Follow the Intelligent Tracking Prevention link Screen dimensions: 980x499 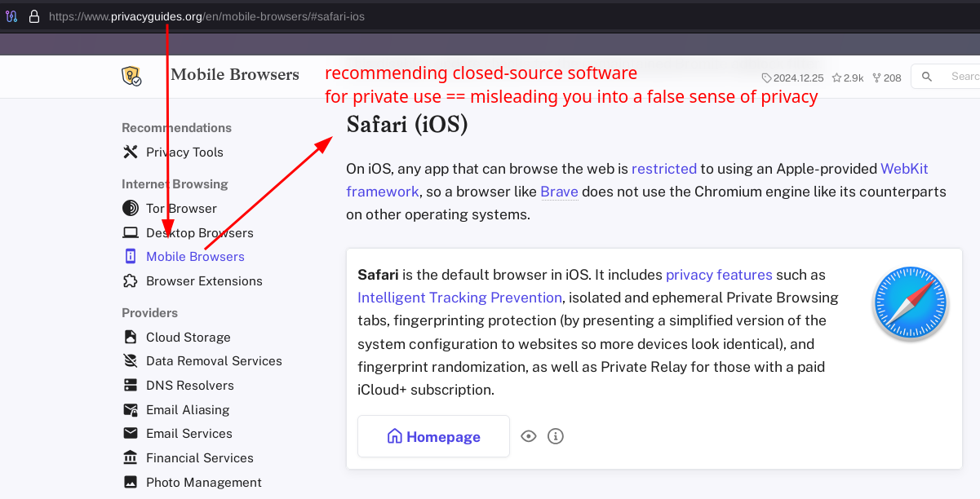pyautogui.click(x=459, y=298)
